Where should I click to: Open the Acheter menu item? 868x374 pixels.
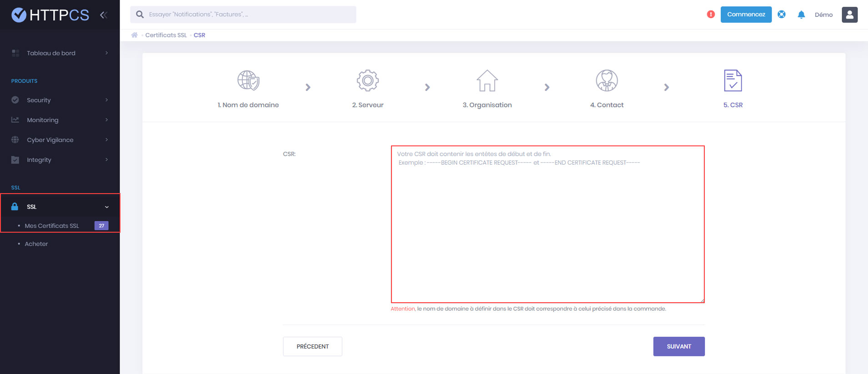[36, 244]
